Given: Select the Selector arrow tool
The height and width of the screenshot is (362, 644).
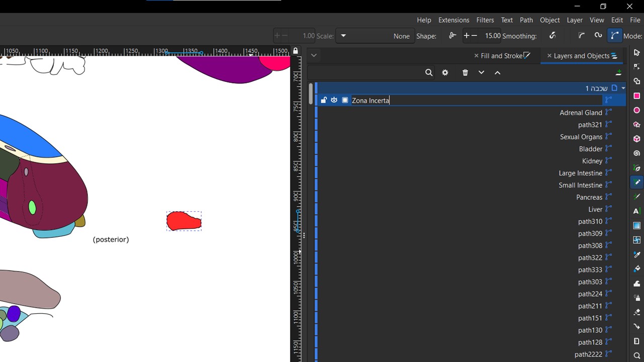Looking at the screenshot, I should 636,53.
